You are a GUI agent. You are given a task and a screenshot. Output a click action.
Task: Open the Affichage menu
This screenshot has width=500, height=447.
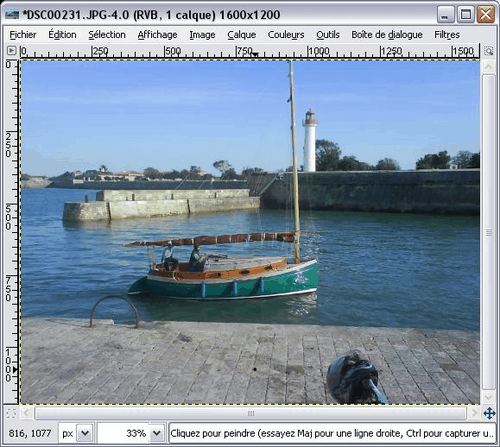pos(157,35)
